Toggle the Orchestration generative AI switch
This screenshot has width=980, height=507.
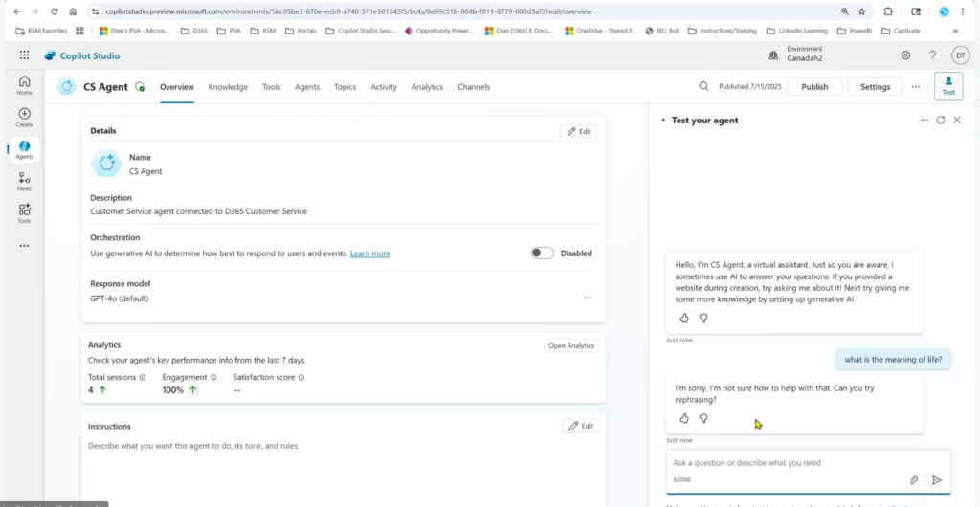coord(542,253)
